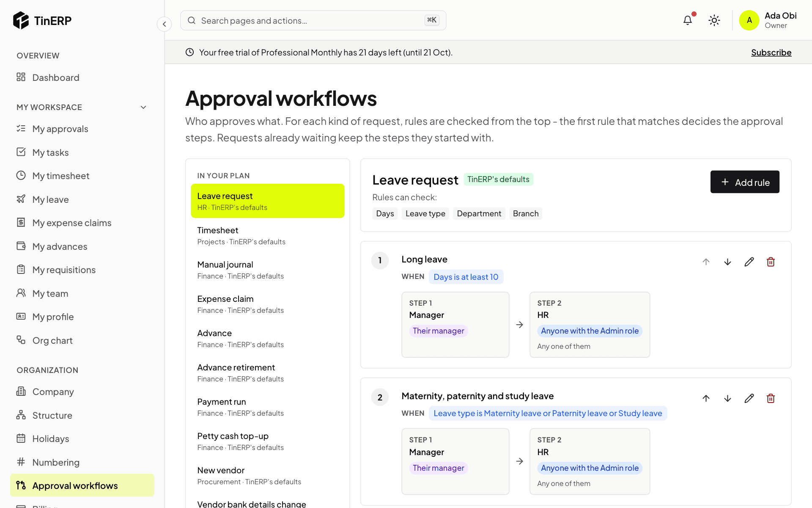Select the Advance retirement workflow

tap(267, 373)
